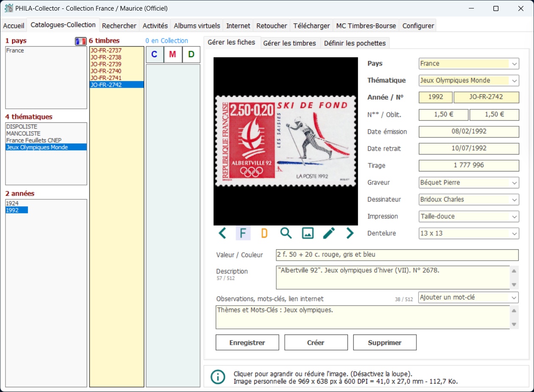Open the Impression dropdown Taille-douce
Image resolution: width=534 pixels, height=392 pixels.
coord(469,216)
